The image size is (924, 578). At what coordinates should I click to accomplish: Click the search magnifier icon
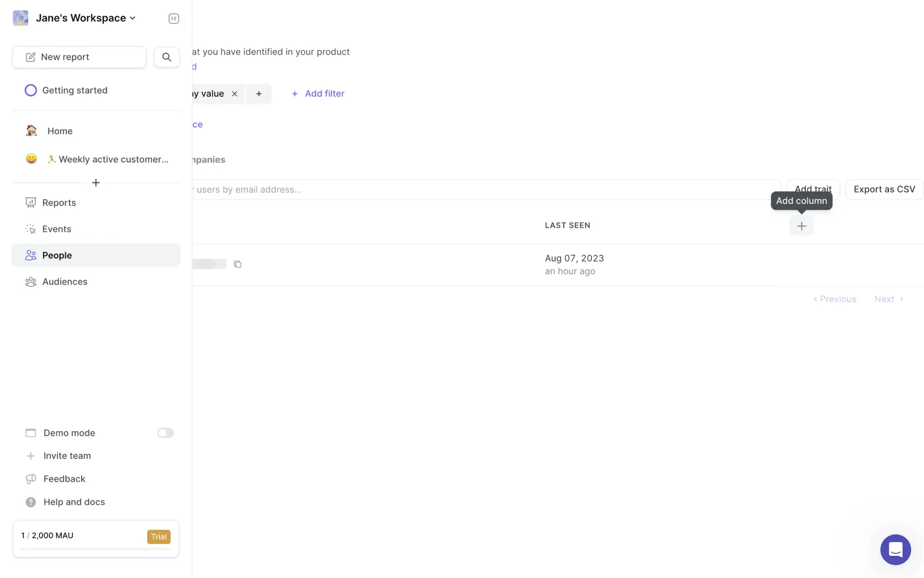[167, 57]
